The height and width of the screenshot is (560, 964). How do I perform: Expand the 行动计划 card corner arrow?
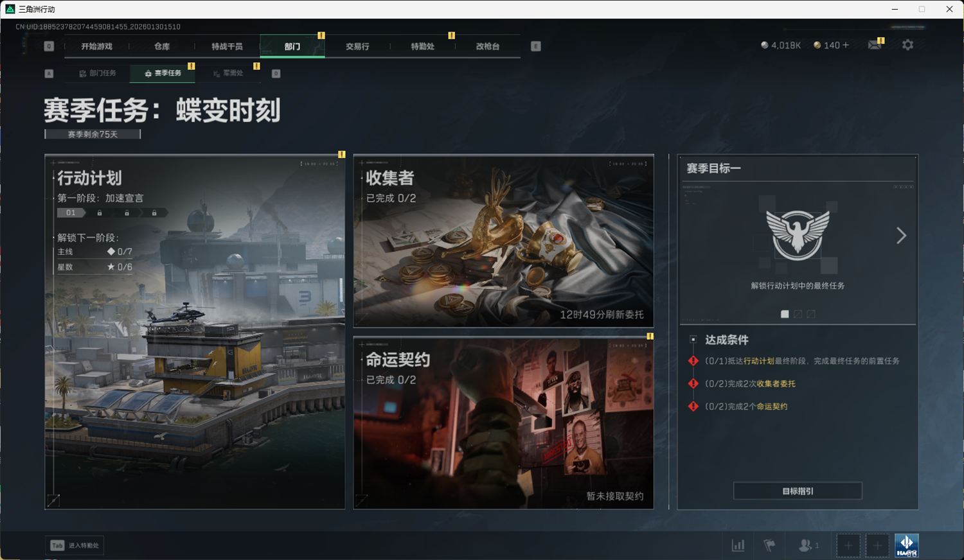click(x=53, y=500)
